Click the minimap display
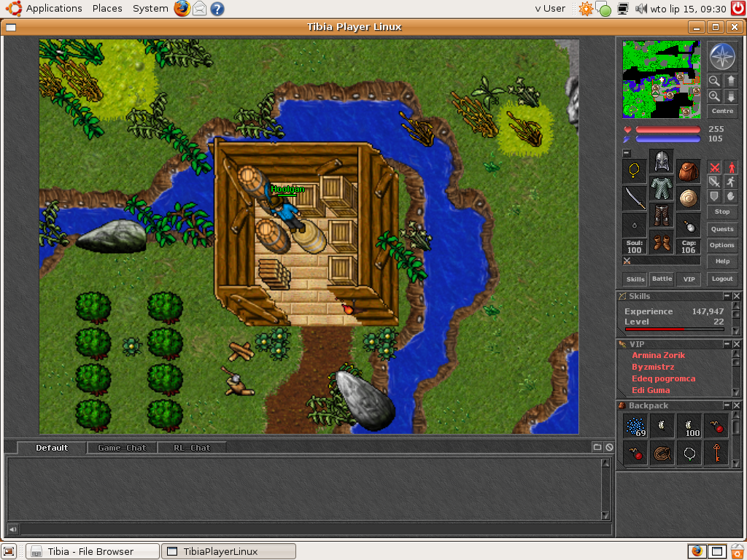 coord(662,79)
